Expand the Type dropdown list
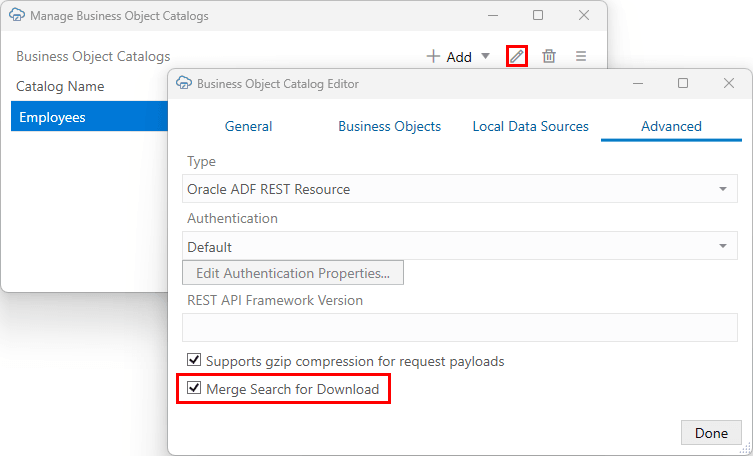Screen dimensions: 753x456 722,189
